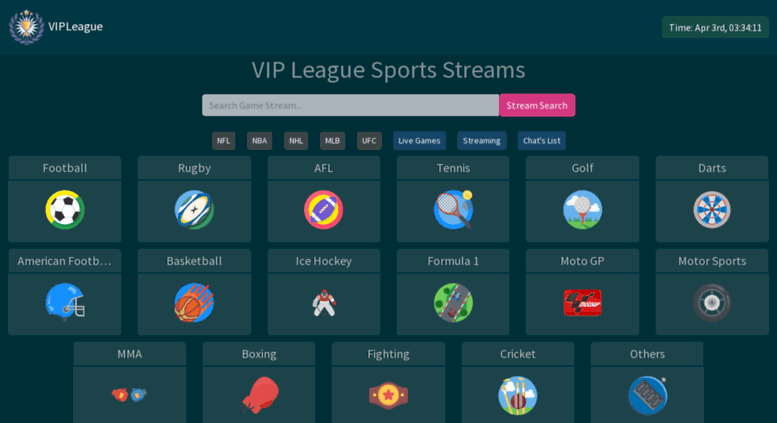Click the VIPLeague trophy logo

coord(26,27)
